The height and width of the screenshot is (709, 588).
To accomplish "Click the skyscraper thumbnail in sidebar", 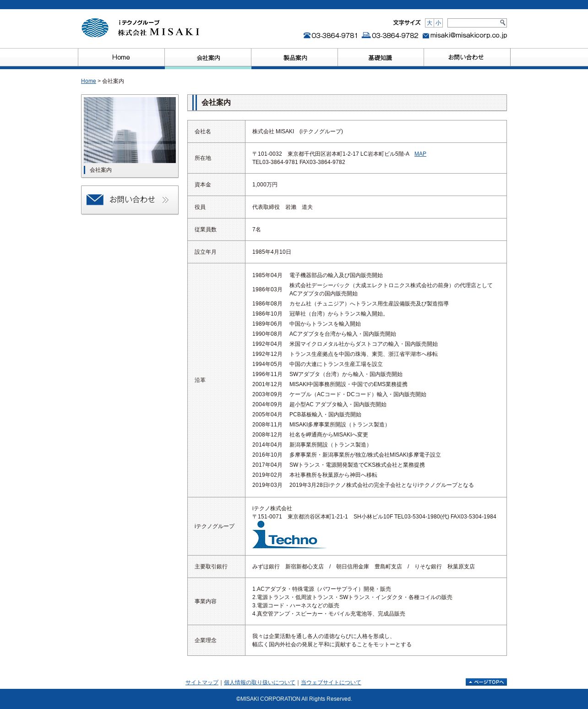I will click(130, 130).
